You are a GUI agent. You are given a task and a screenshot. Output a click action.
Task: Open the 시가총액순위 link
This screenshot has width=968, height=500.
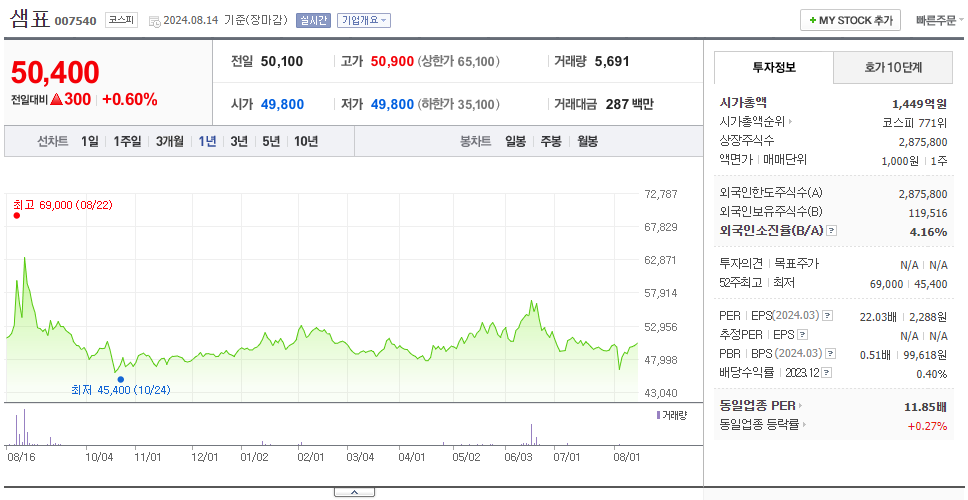[x=756, y=122]
